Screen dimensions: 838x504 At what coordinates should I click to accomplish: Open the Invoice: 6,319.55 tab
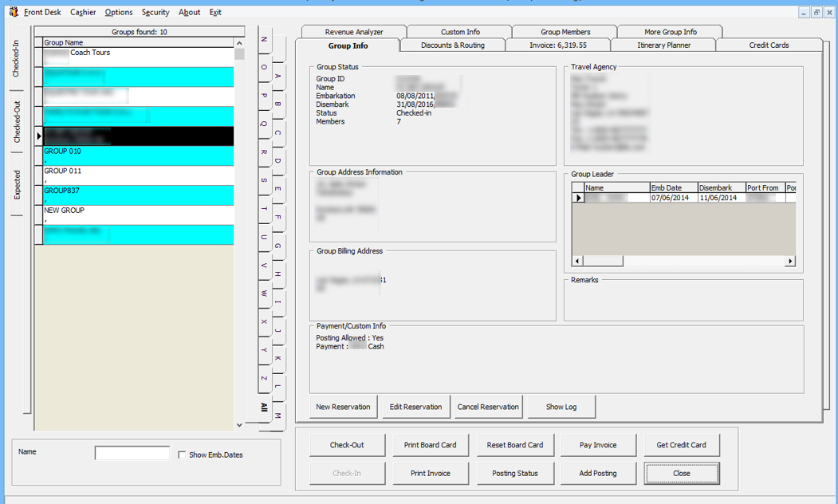(x=558, y=45)
